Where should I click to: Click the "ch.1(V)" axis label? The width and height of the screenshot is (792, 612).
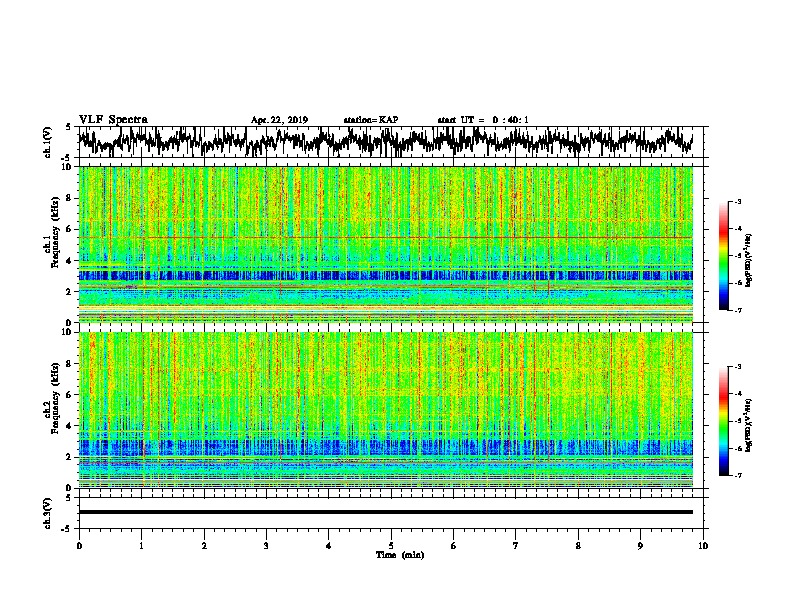pyautogui.click(x=47, y=142)
